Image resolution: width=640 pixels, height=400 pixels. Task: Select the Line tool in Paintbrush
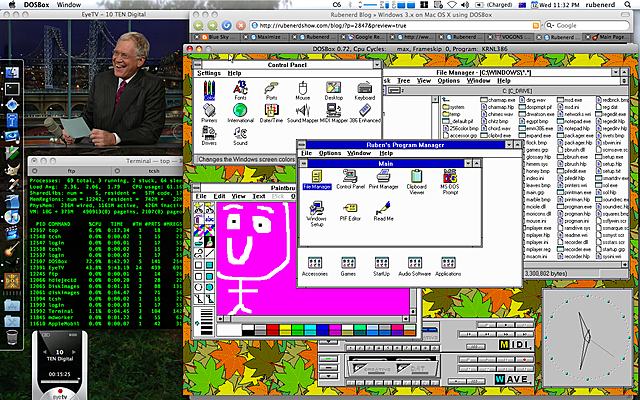pos(209,253)
